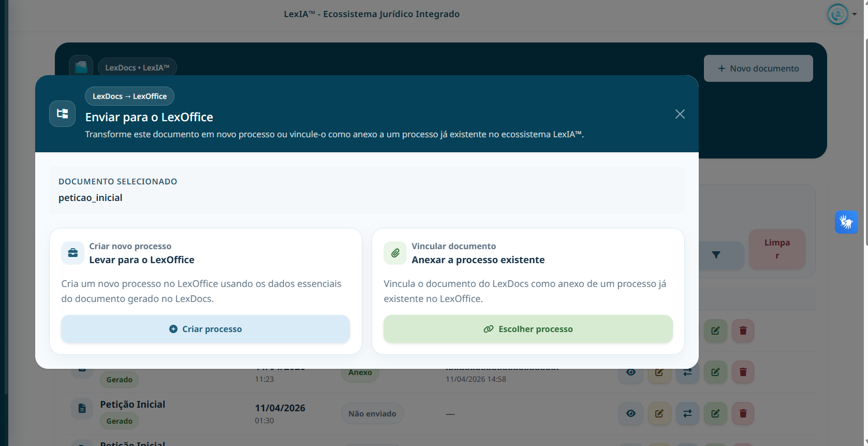
Task: Click the Anexar a processo existente heading
Action: [478, 260]
